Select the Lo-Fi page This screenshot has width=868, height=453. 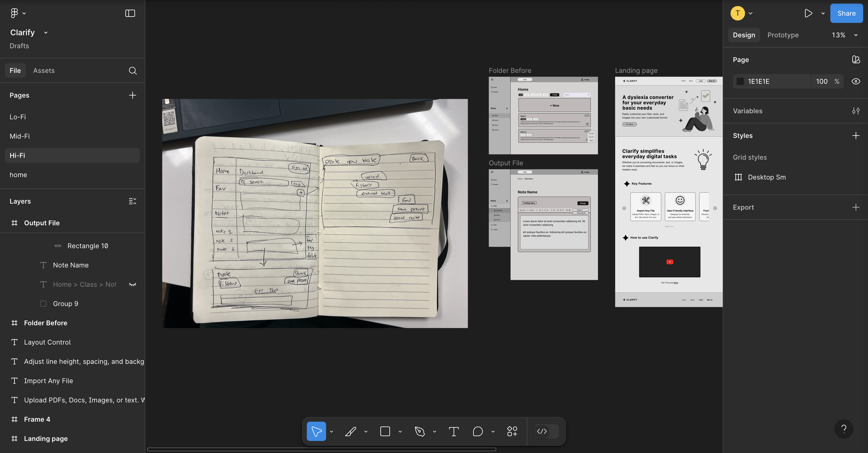point(17,117)
